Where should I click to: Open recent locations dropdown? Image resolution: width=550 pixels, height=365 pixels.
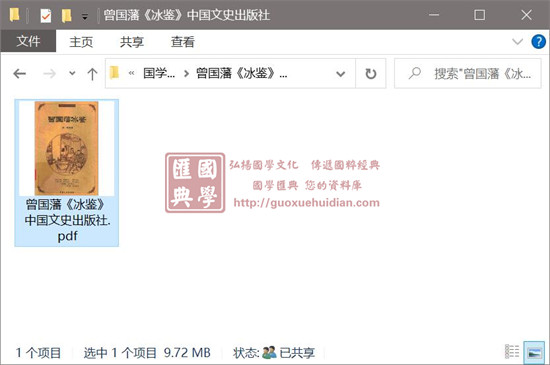[72, 74]
